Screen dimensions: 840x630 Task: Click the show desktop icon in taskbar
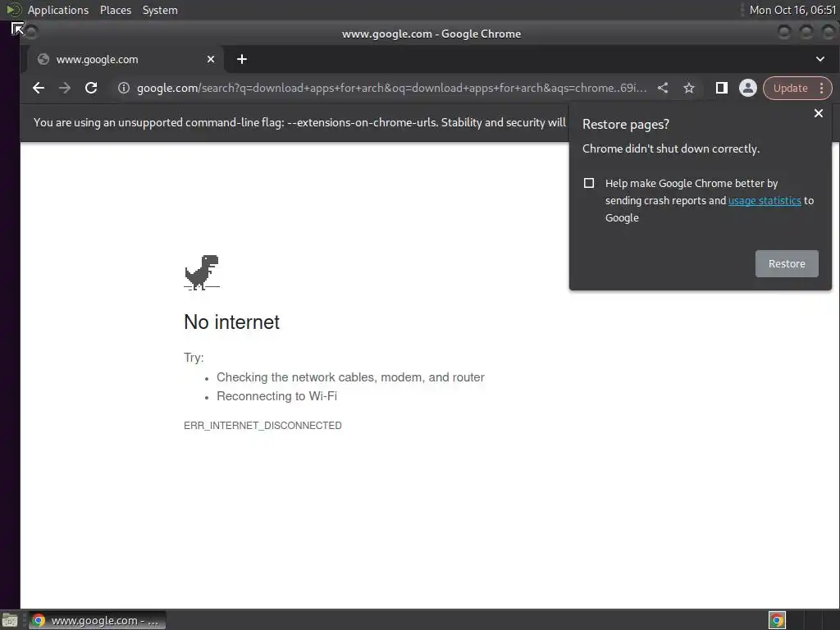10,621
